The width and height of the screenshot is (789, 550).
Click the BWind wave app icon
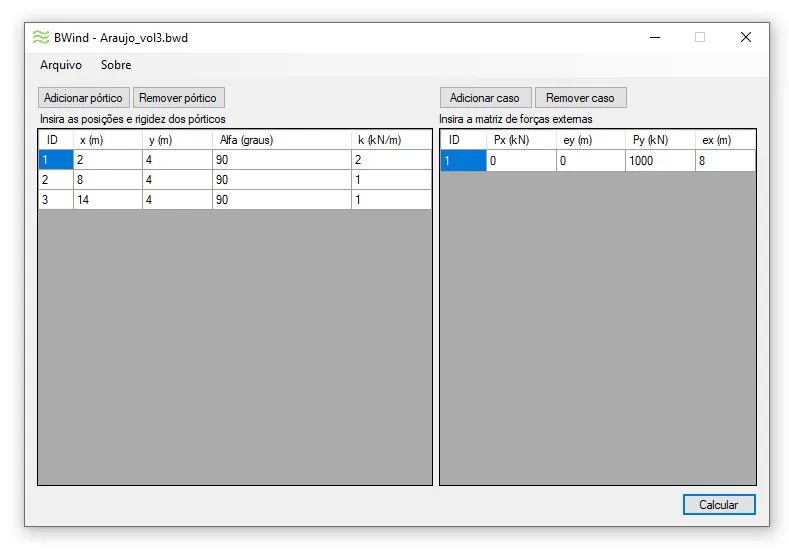pyautogui.click(x=40, y=37)
